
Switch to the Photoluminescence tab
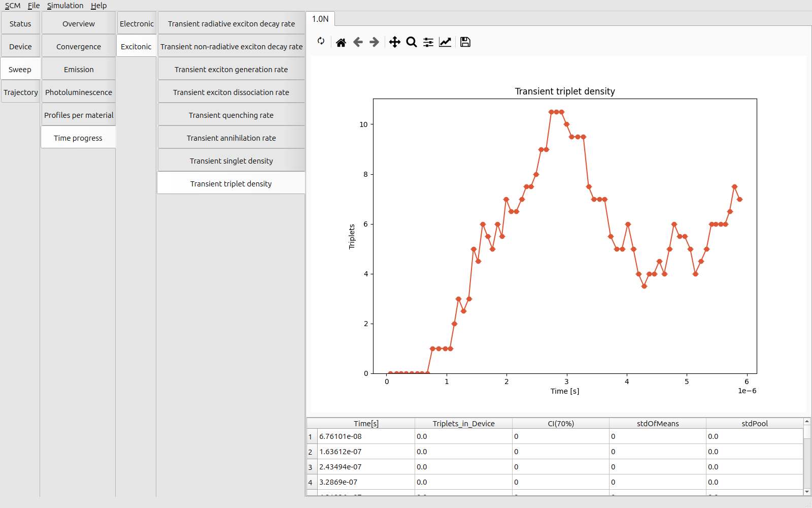point(79,92)
